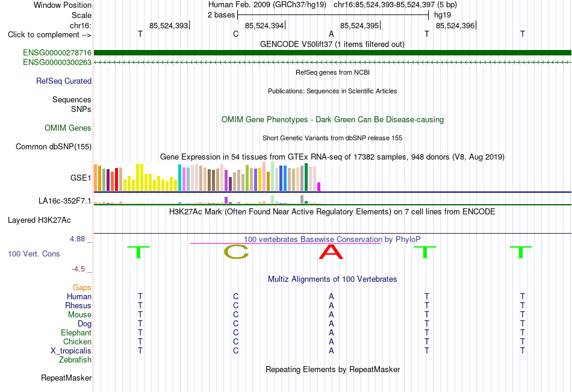
Task: Click the Scale label in the left column
Action: tap(81, 15)
